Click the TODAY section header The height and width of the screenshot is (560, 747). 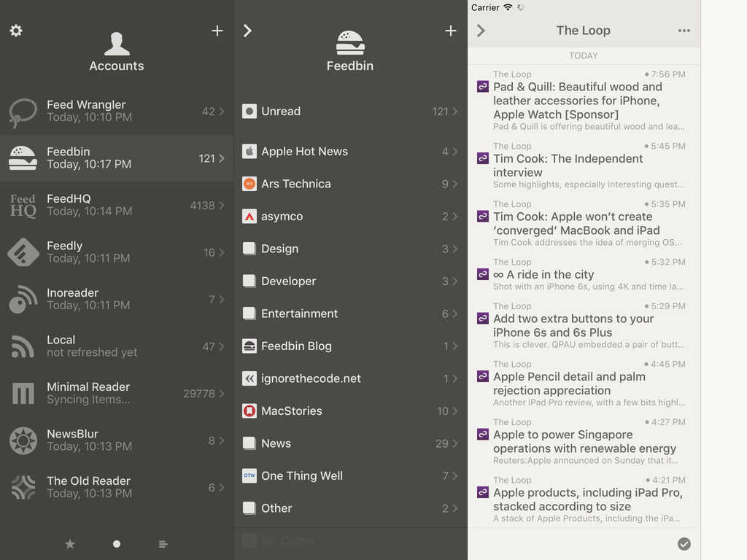[584, 55]
